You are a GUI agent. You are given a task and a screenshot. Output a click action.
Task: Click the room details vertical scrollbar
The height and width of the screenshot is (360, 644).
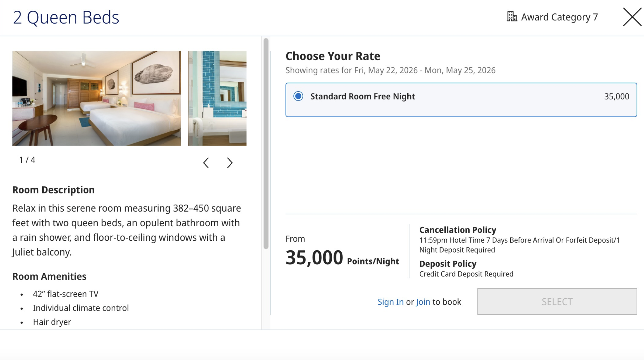click(x=266, y=143)
